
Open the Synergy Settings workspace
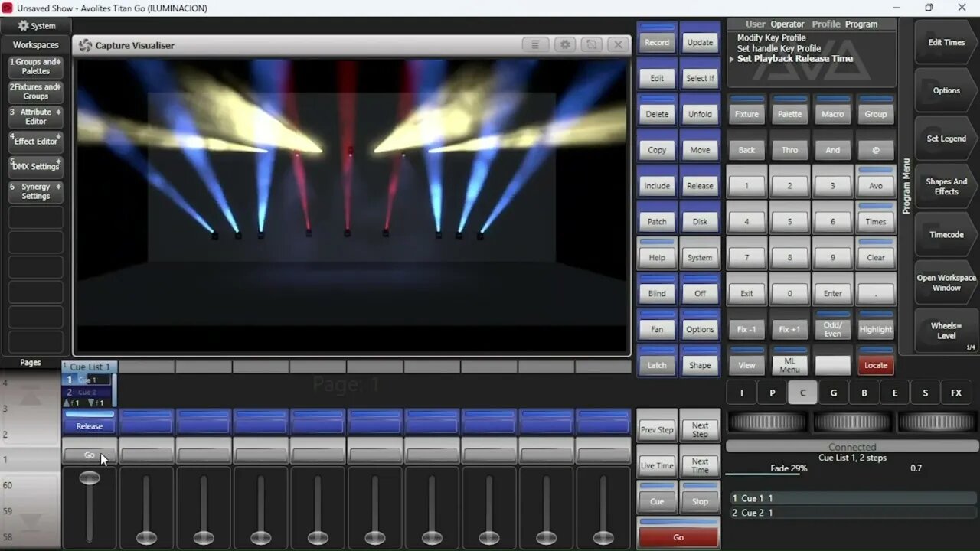(35, 191)
